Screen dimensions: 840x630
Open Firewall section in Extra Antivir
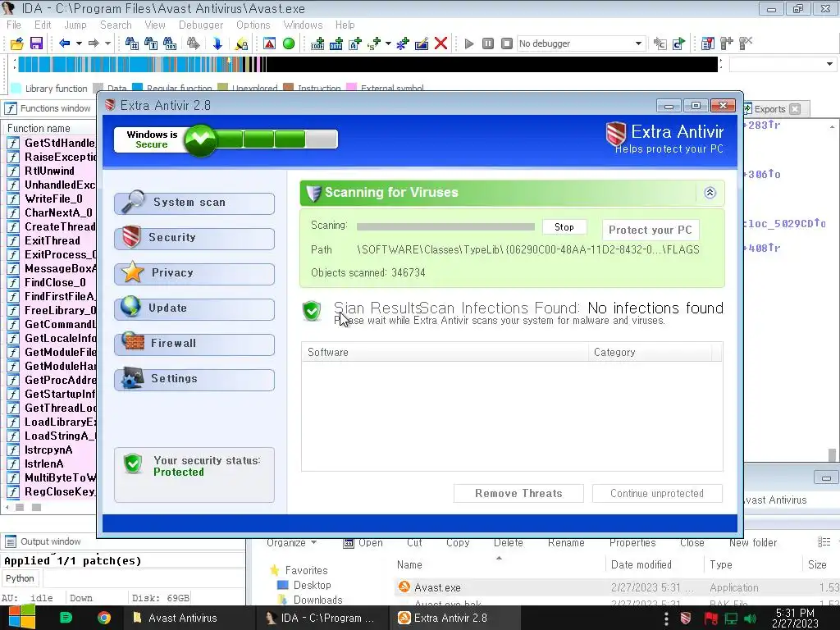point(194,344)
